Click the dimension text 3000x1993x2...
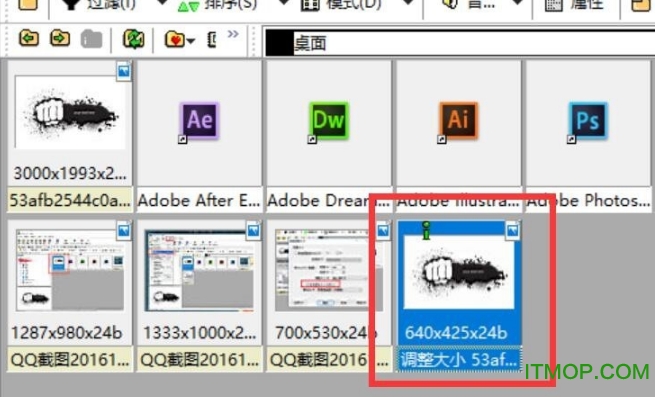The width and height of the screenshot is (655, 397). (x=70, y=173)
